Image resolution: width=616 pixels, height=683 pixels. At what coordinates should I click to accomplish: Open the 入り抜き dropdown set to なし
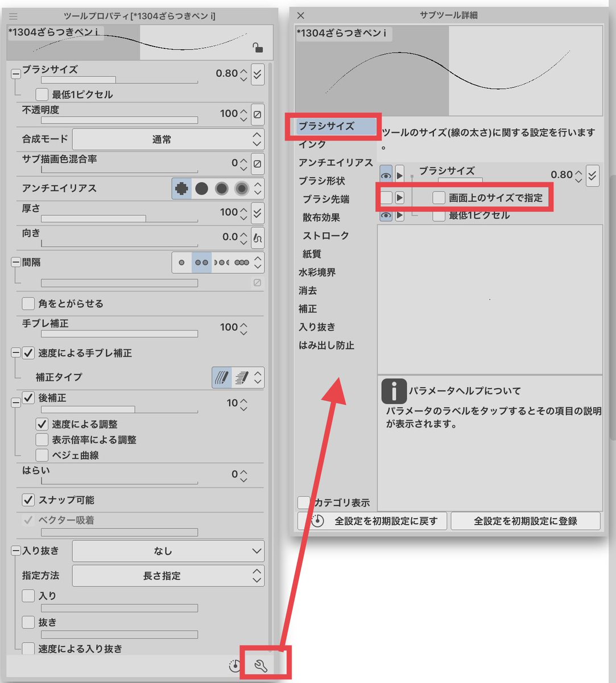[x=168, y=551]
